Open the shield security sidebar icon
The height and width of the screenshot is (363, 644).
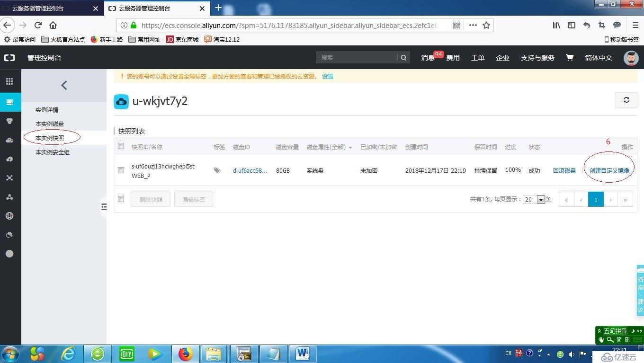(9, 121)
